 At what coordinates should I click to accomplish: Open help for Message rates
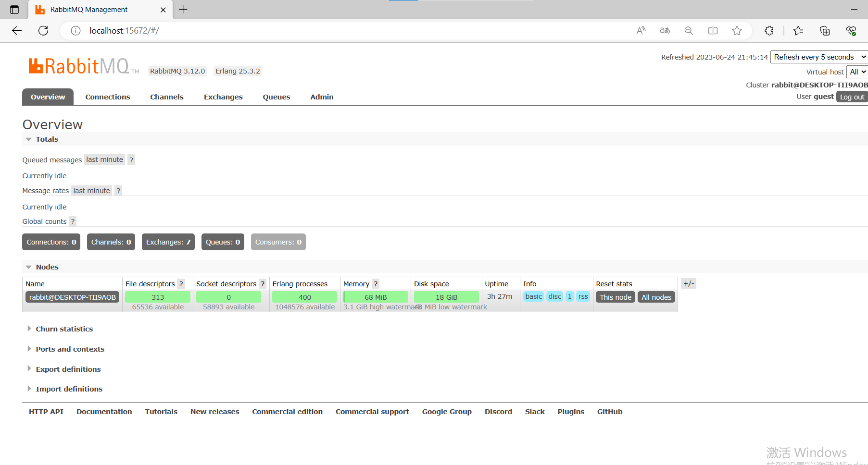tap(118, 191)
